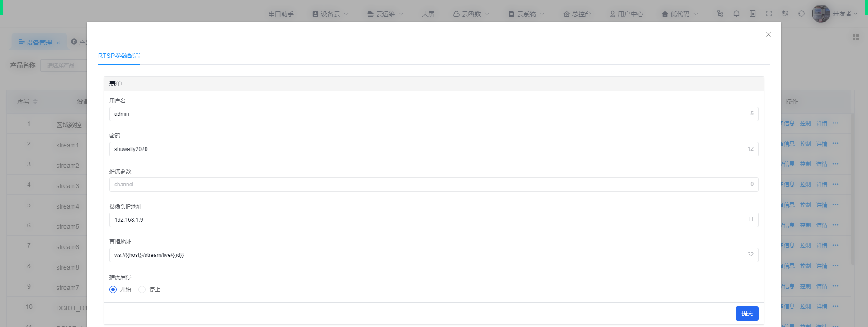The height and width of the screenshot is (327, 868).
Task: Open the document notebook icon in header
Action: point(753,14)
